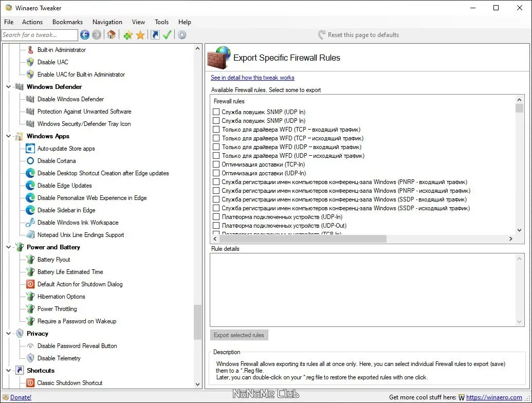Open bookmarks with the gold star icon
This screenshot has height=403, width=532.
[140, 34]
